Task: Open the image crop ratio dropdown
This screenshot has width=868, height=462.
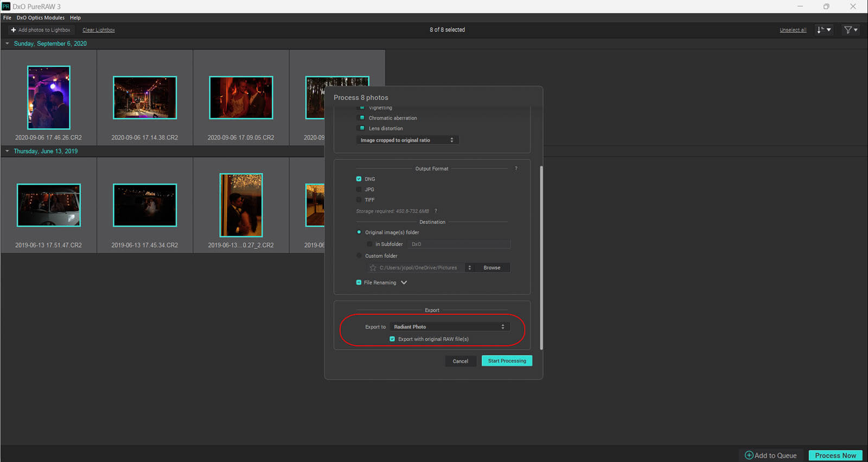Action: point(407,140)
